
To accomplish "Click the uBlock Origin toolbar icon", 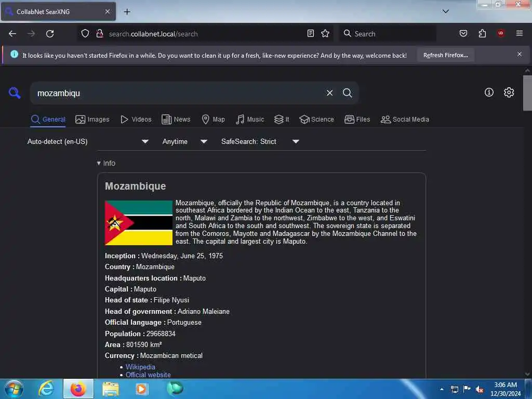I will tap(501, 33).
